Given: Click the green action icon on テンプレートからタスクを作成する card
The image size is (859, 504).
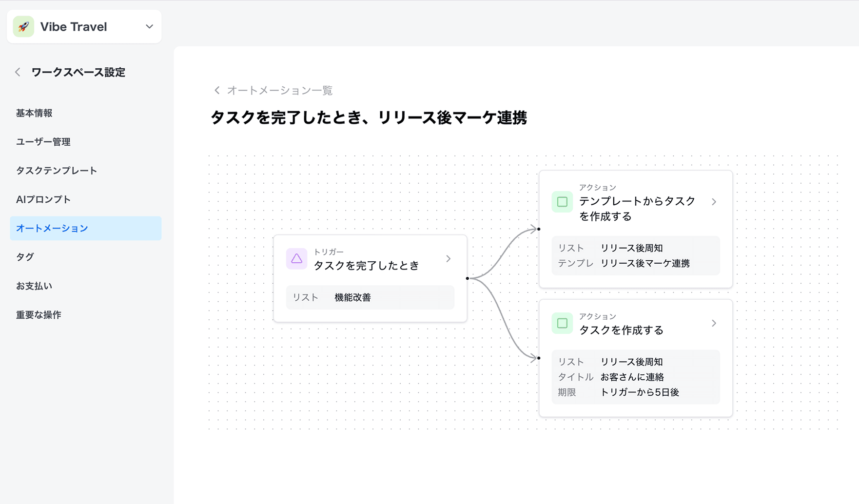Looking at the screenshot, I should click(x=562, y=201).
